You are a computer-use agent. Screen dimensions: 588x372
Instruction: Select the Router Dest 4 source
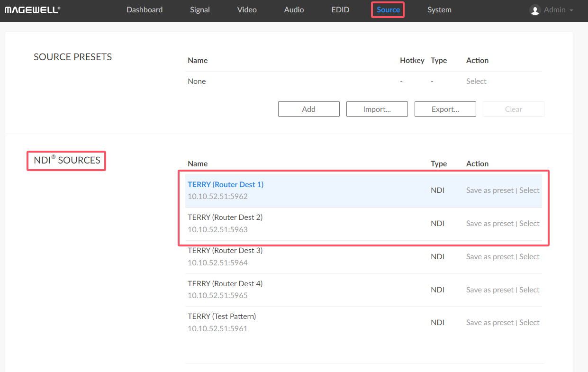click(529, 290)
